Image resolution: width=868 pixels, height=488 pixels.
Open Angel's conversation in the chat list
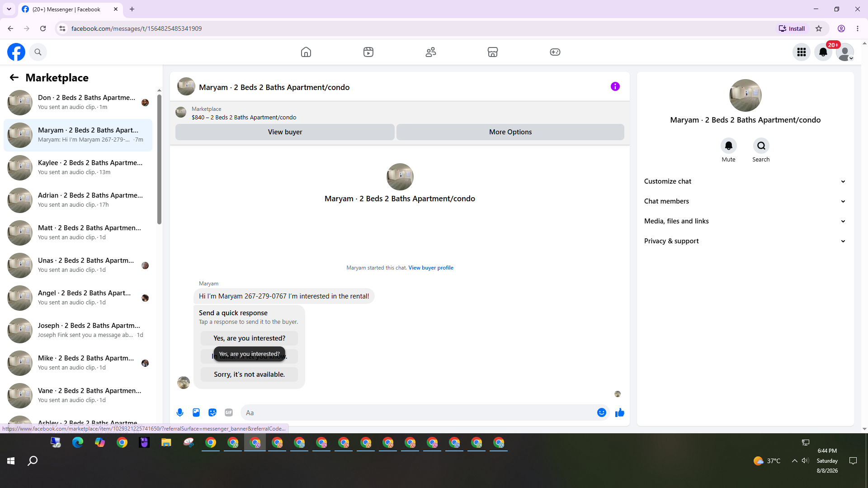point(78,298)
